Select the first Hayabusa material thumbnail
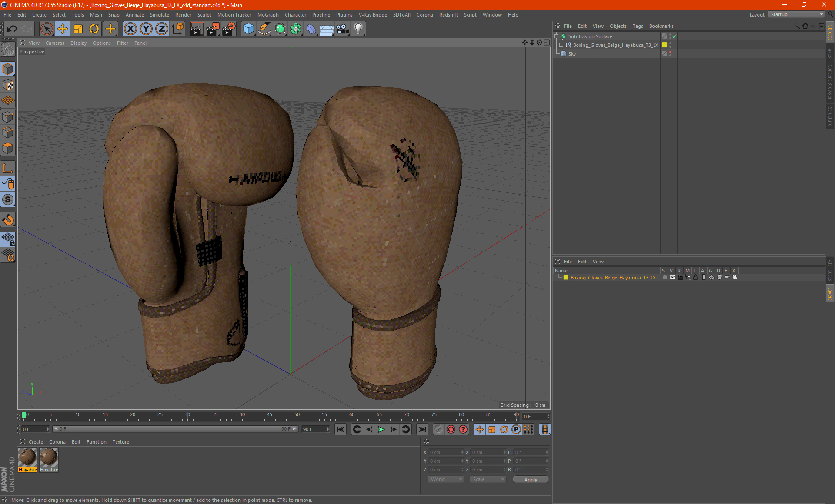 pos(27,457)
